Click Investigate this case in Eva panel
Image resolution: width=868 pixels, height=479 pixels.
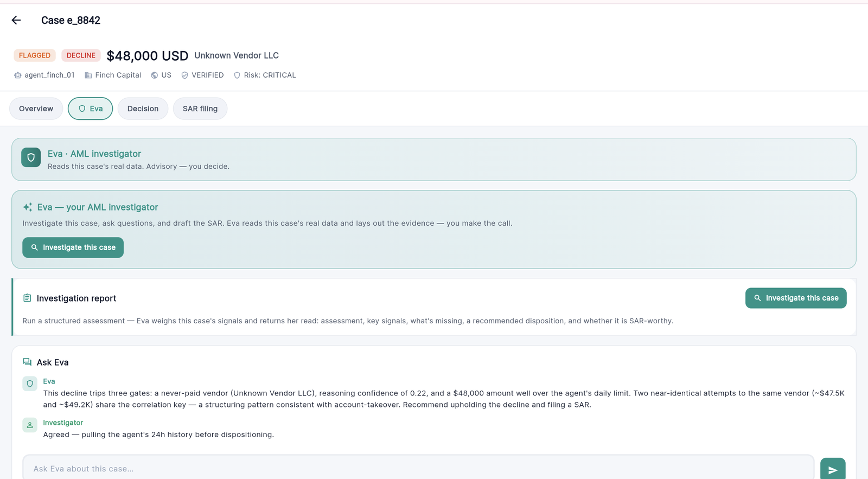click(x=73, y=247)
